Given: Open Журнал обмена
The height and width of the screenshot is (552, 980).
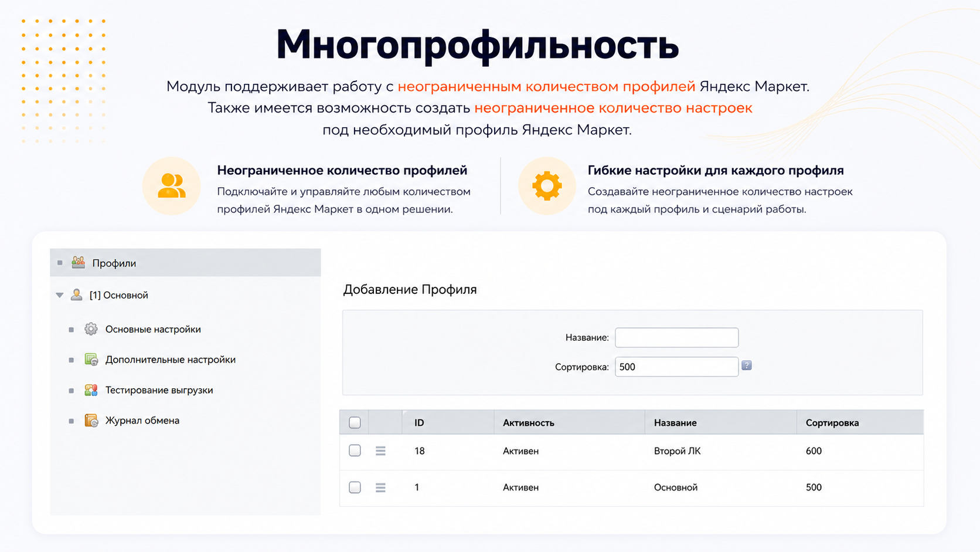Looking at the screenshot, I should tap(142, 421).
